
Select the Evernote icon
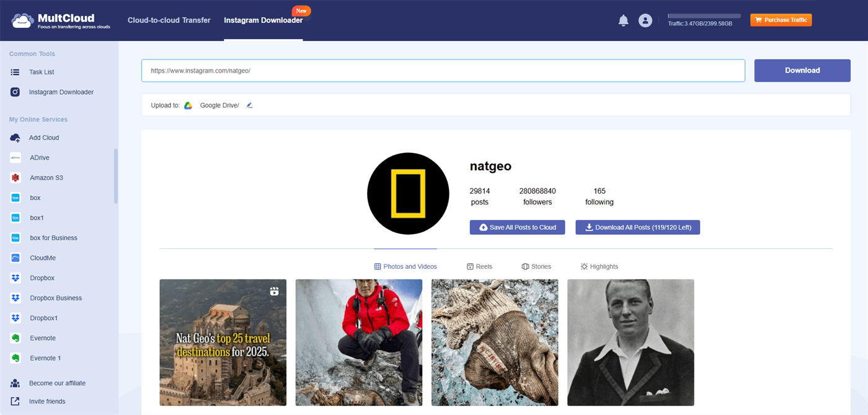coord(15,338)
